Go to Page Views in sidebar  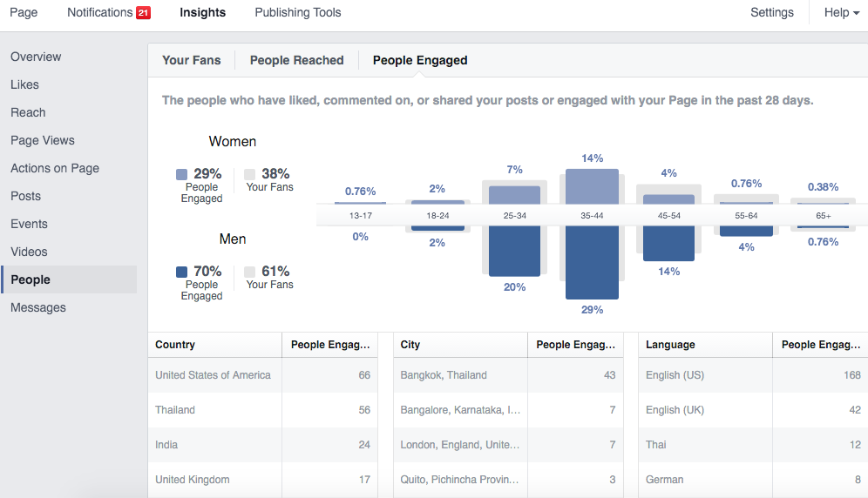coord(43,140)
